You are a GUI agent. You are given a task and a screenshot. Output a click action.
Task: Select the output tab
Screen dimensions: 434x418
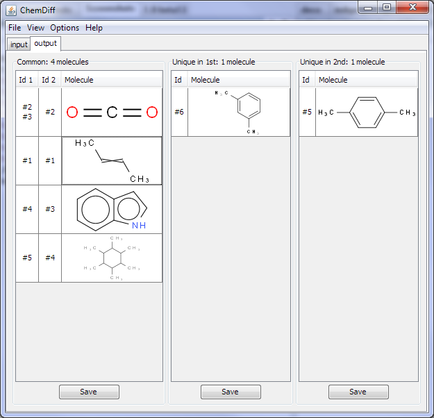pyautogui.click(x=46, y=44)
